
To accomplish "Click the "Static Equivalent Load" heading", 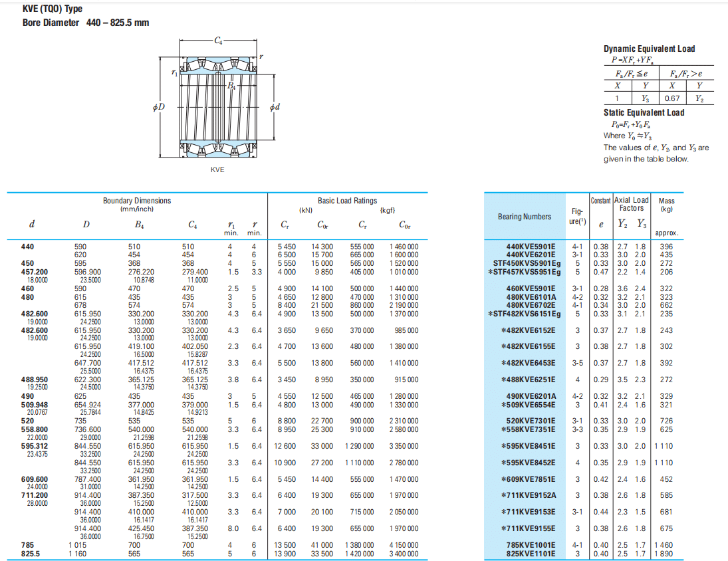I will click(644, 112).
